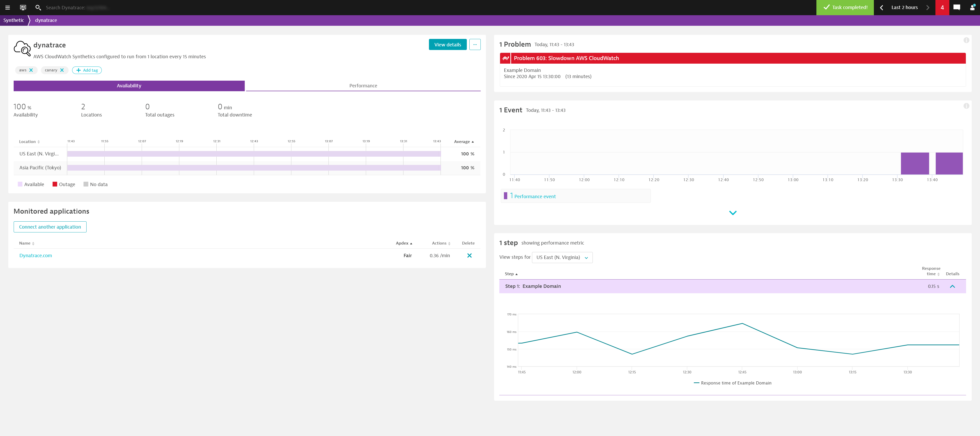Click the Since 2020 Apr 15 13:30:00 text
This screenshot has height=436, width=980.
click(532, 77)
